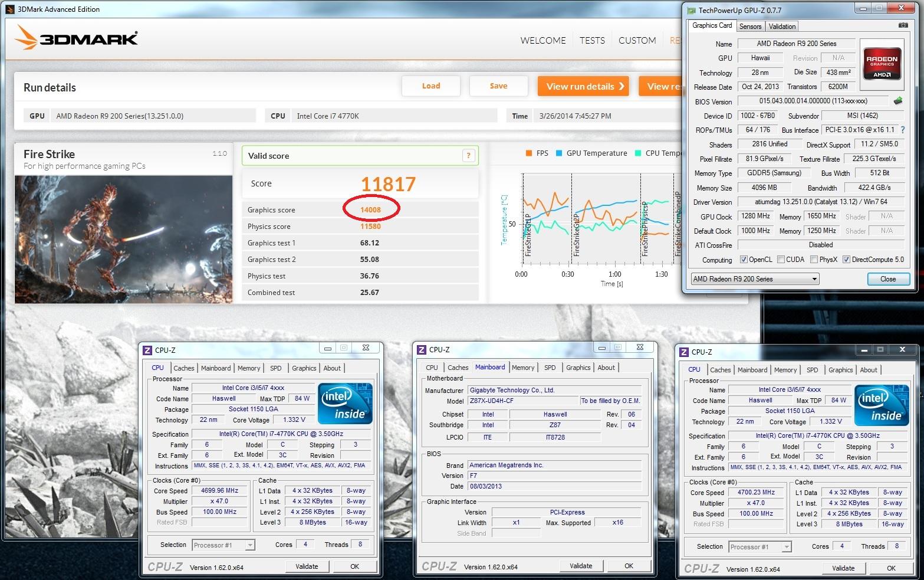The width and height of the screenshot is (924, 580).
Task: Click the teal CPU Temperature legend swatch
Action: [x=638, y=153]
